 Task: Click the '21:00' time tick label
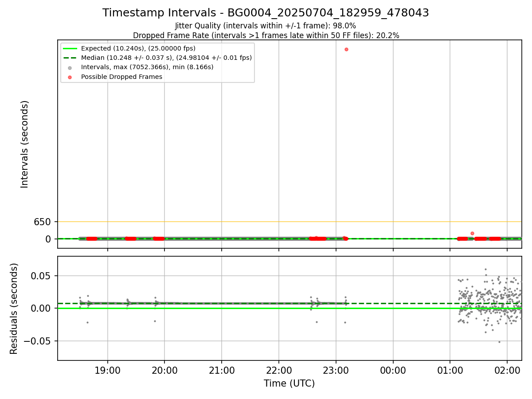pyautogui.click(x=222, y=370)
